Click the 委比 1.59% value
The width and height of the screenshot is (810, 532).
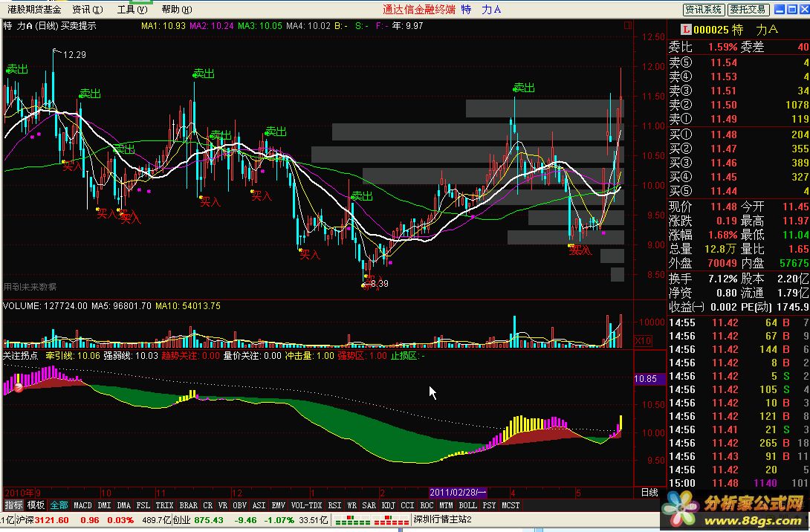(722, 47)
